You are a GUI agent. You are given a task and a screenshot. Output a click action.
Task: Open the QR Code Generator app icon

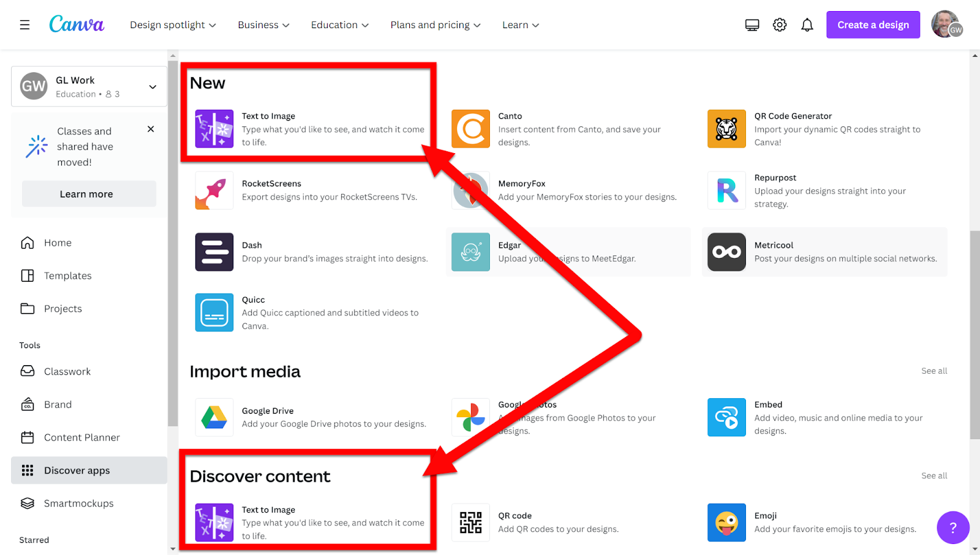(726, 129)
